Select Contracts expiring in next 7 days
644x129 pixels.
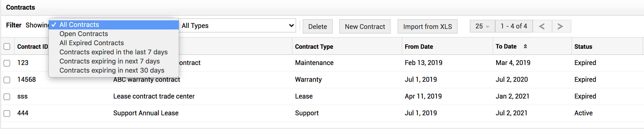tap(109, 61)
